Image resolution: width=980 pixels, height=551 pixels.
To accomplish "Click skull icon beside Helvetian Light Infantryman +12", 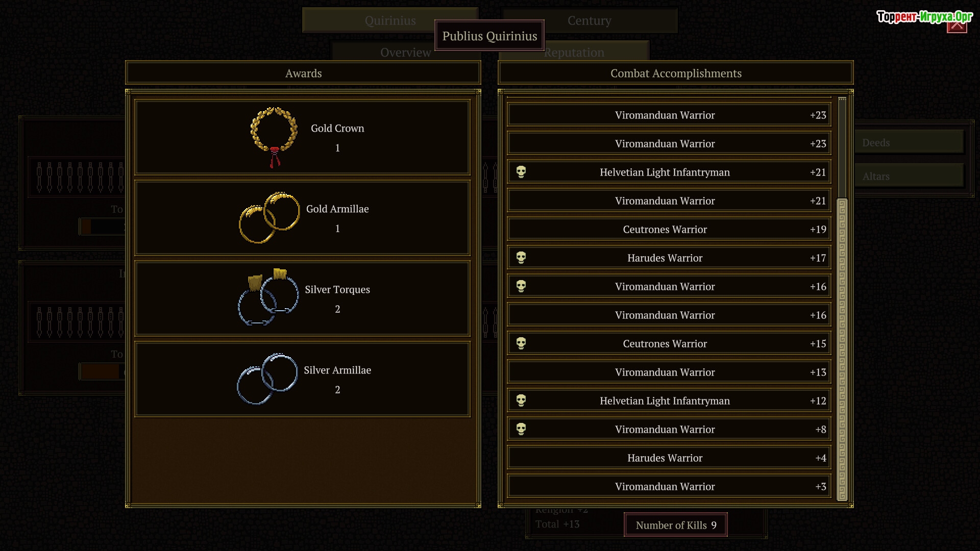I will coord(521,400).
